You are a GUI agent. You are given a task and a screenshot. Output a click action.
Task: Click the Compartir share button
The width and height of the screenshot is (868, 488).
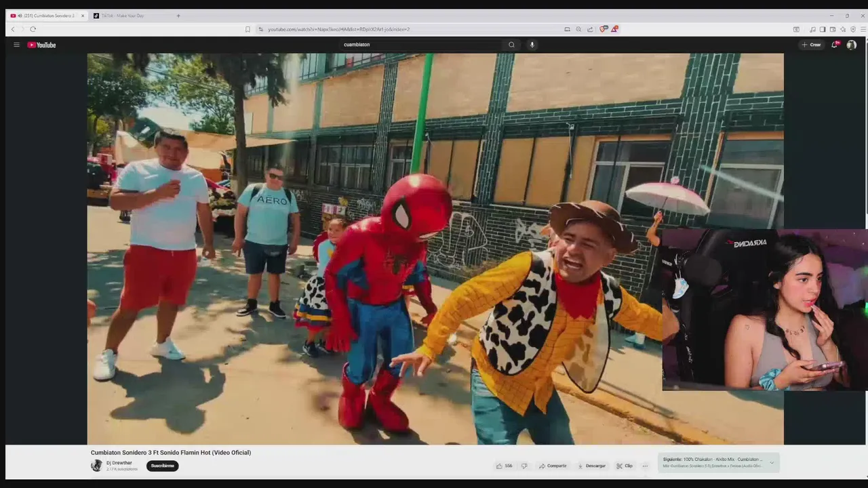coord(553,466)
